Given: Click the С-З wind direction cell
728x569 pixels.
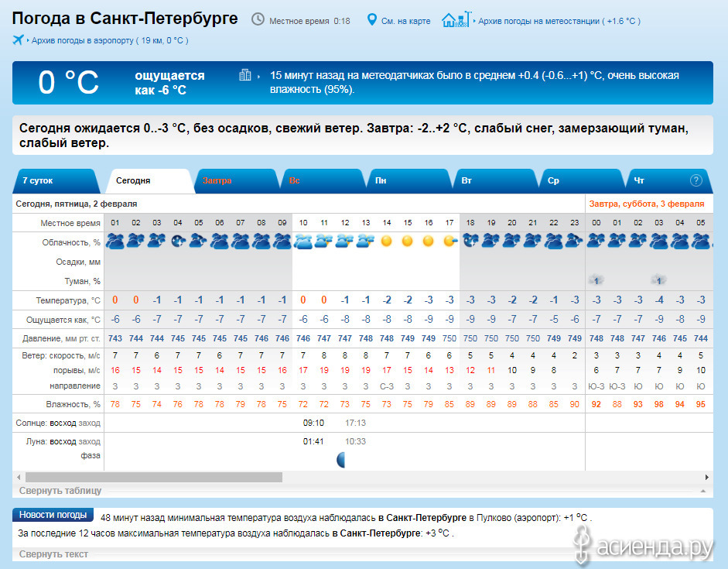Looking at the screenshot, I should (x=387, y=386).
